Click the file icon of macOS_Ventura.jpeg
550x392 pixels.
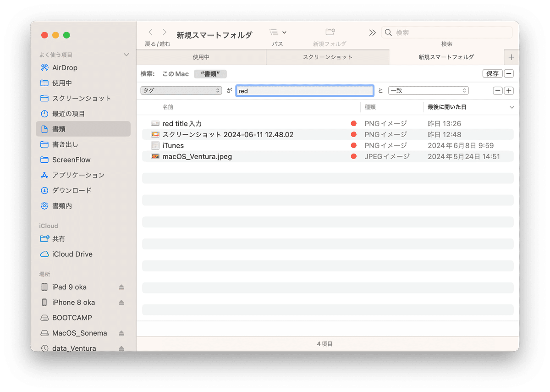click(155, 156)
